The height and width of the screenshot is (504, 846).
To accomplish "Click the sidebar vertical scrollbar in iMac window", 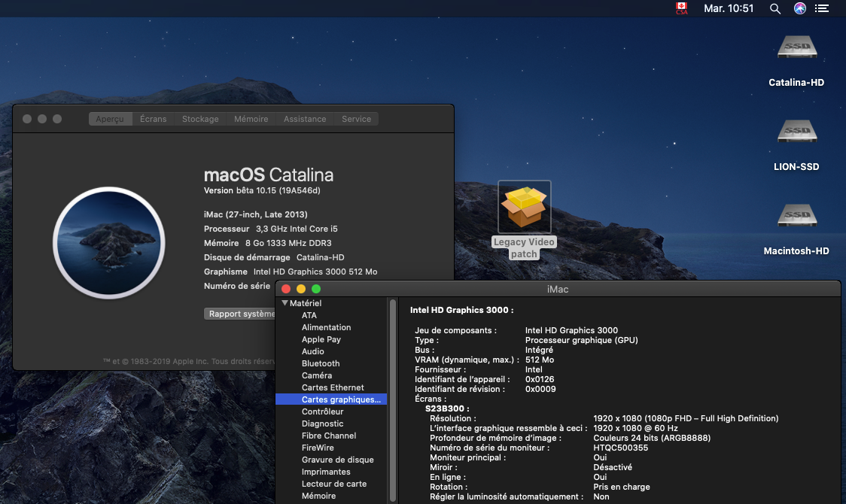I will pyautogui.click(x=393, y=400).
